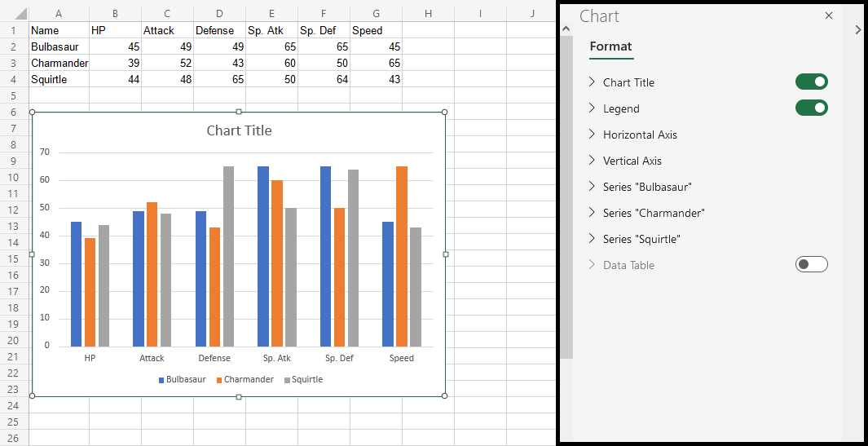Viewport: 868px width, 446px height.
Task: Click the gray Squirtle legend marker
Action: tap(287, 380)
